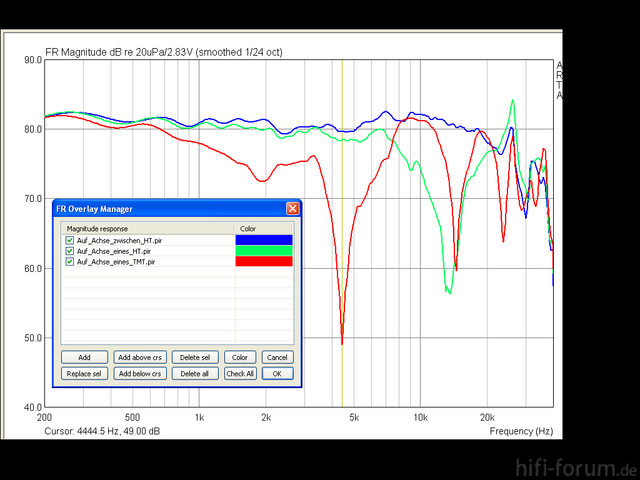Click the Add above crs button
The width and height of the screenshot is (640, 480).
pyautogui.click(x=138, y=357)
